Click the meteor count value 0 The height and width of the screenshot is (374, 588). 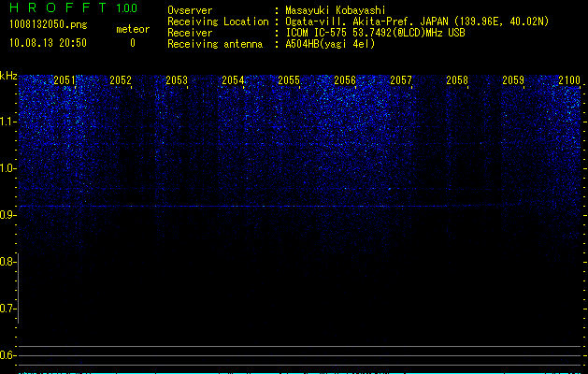[133, 43]
